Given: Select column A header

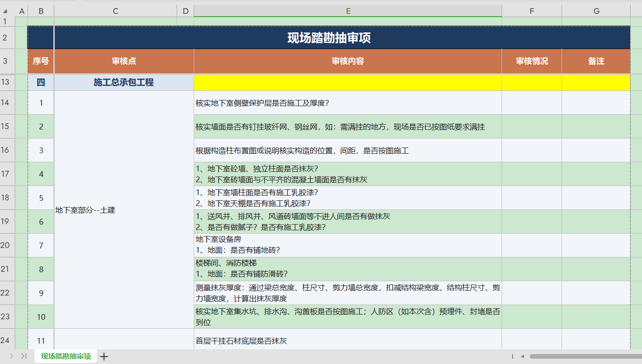Looking at the screenshot, I should (x=21, y=11).
